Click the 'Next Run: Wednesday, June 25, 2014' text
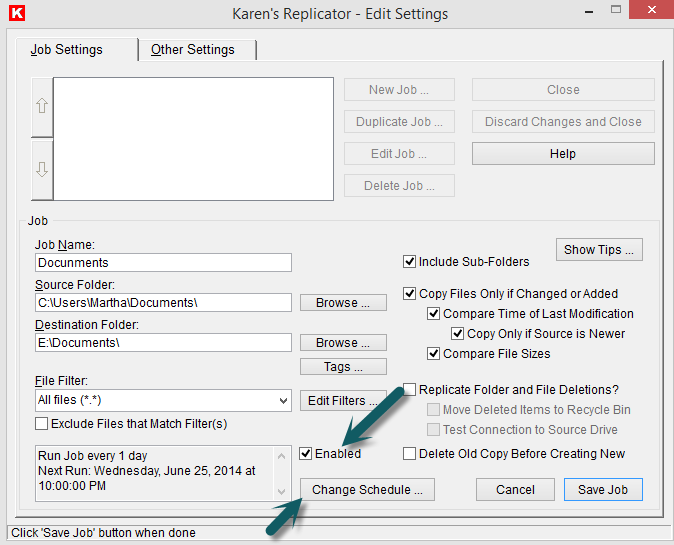 pyautogui.click(x=147, y=471)
